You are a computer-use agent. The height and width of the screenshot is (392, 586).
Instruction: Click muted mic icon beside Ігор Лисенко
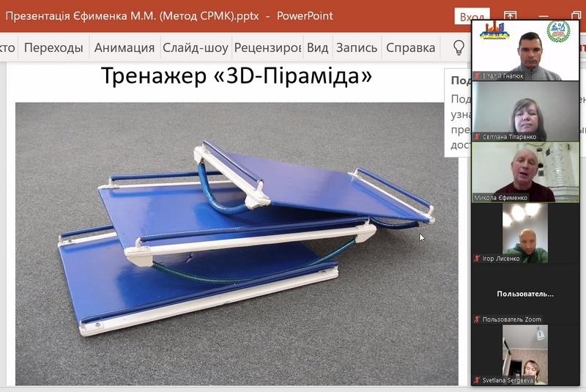477,258
